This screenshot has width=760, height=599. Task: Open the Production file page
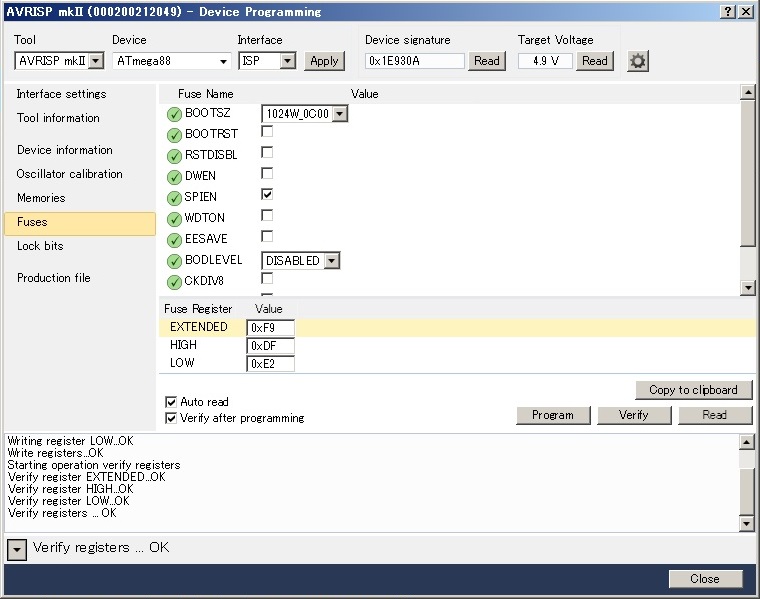(54, 278)
